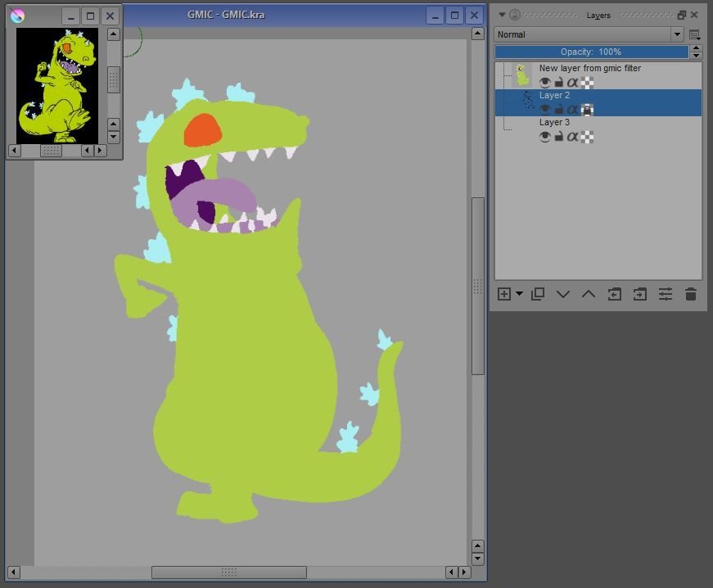Toggle inherit alpha on Layer 2
This screenshot has height=588, width=713.
572,110
